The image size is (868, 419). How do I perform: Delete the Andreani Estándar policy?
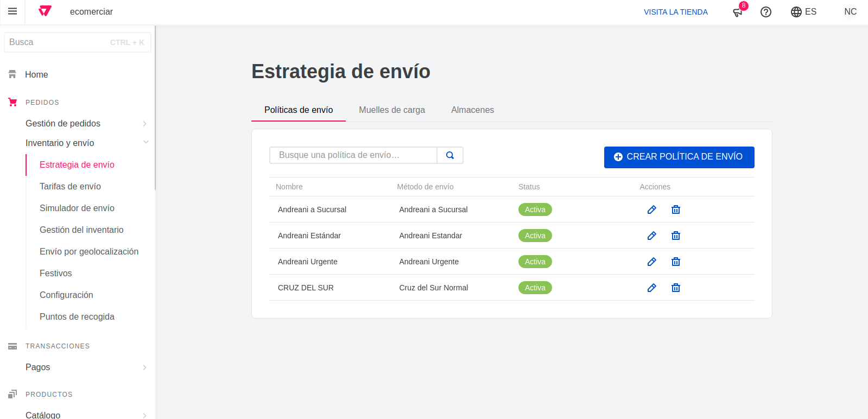click(675, 236)
